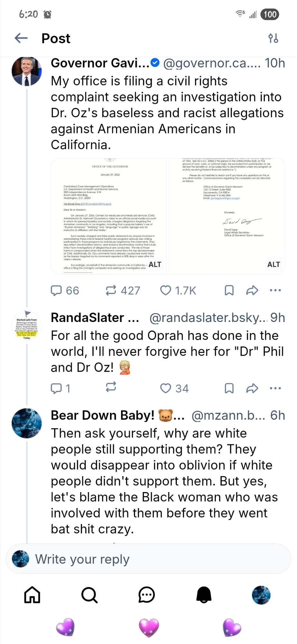View ALT text on second letter image
297x644 pixels.
[274, 264]
